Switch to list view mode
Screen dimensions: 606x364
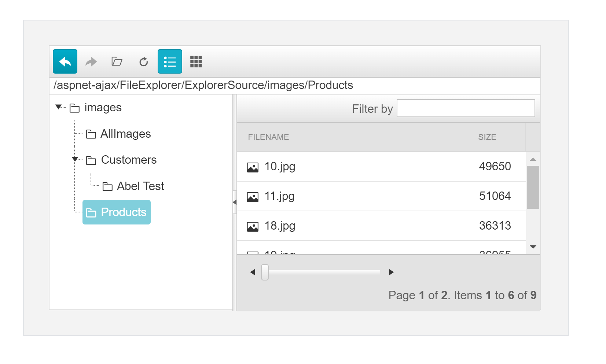pyautogui.click(x=170, y=62)
